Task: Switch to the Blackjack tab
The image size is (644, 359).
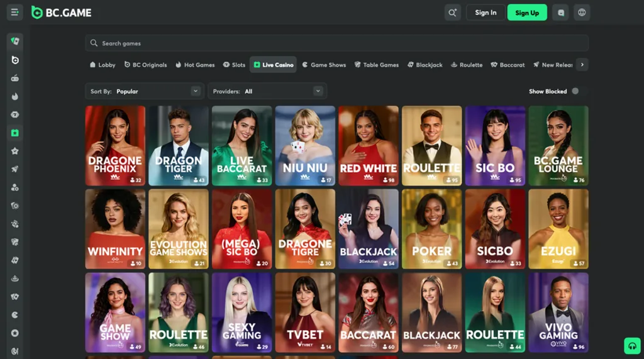Action: (x=425, y=65)
